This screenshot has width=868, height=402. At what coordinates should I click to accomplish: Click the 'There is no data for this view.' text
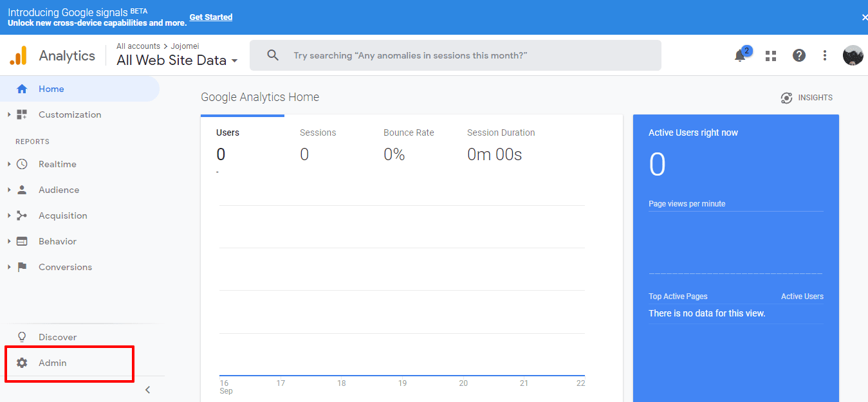[706, 313]
